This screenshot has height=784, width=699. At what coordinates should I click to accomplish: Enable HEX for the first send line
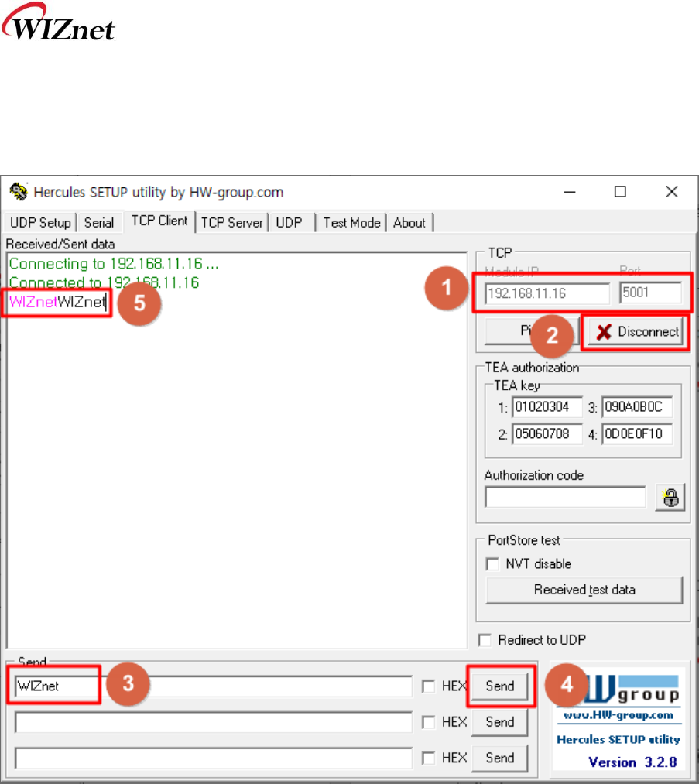click(x=429, y=686)
